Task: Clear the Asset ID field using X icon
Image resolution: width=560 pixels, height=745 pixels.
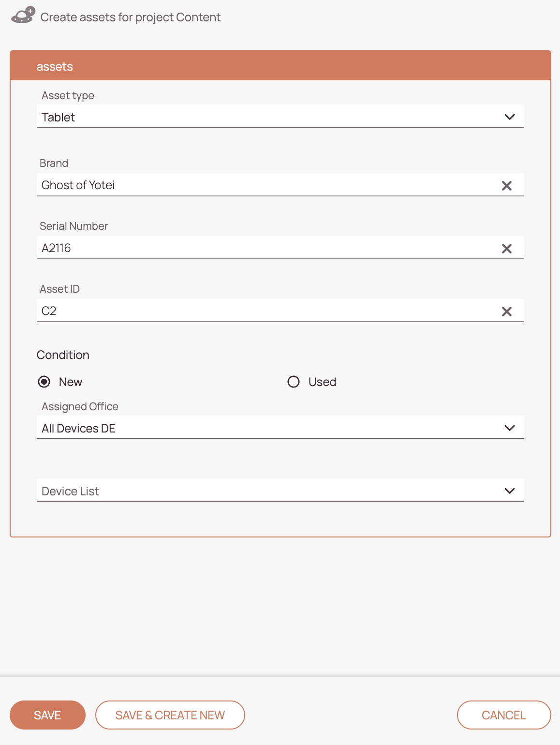Action: coord(507,312)
